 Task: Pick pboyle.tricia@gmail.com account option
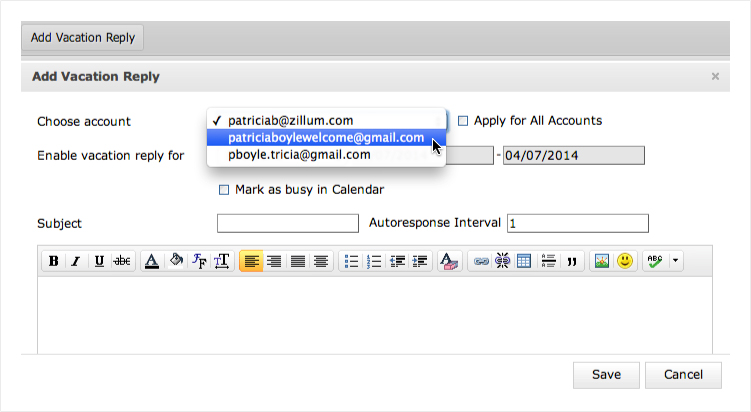click(x=326, y=155)
